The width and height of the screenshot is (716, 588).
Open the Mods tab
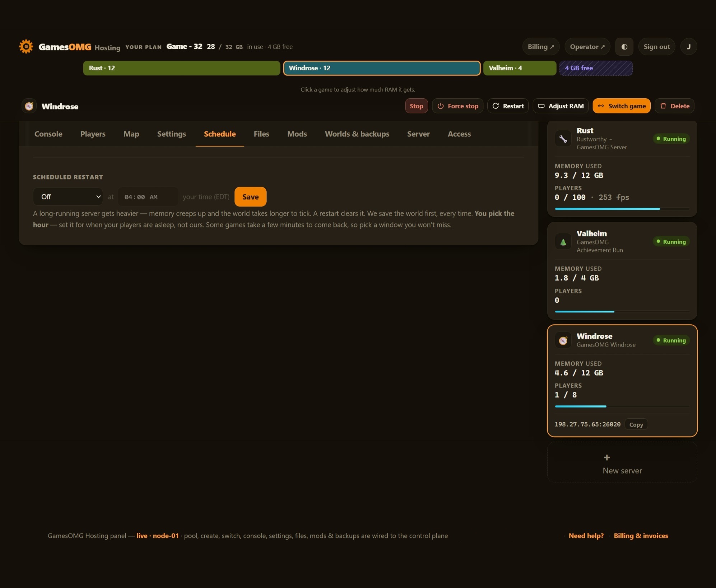pos(297,134)
